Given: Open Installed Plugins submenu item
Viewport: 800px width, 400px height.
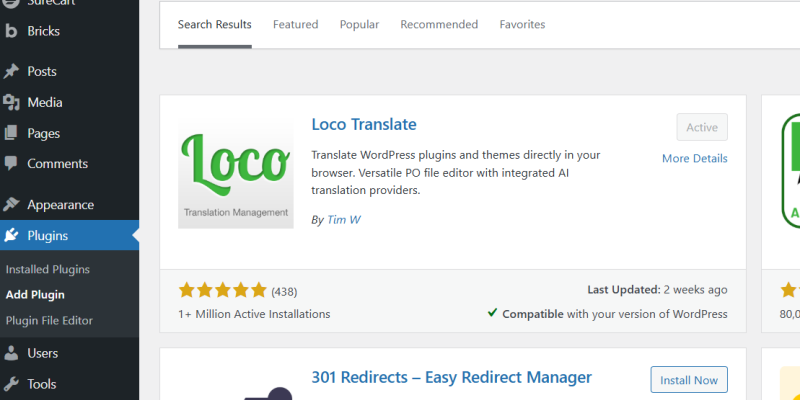Looking at the screenshot, I should click(47, 269).
